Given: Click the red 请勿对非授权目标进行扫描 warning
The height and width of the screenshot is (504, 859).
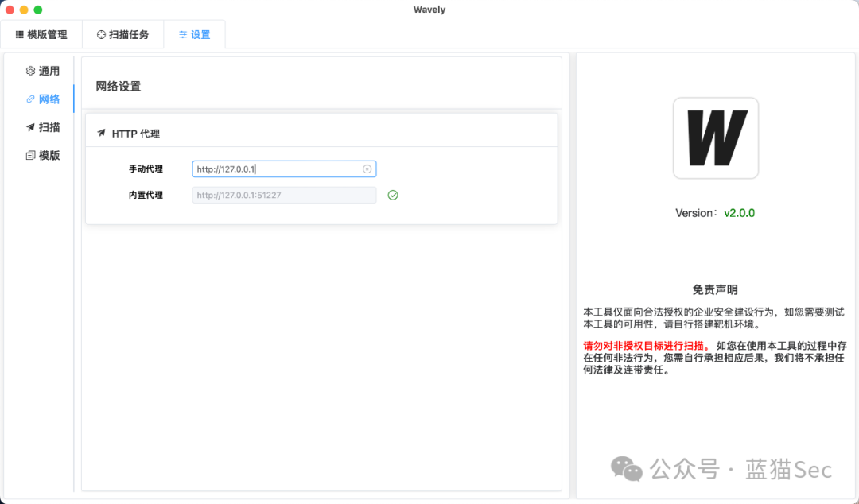Looking at the screenshot, I should pos(647,346).
